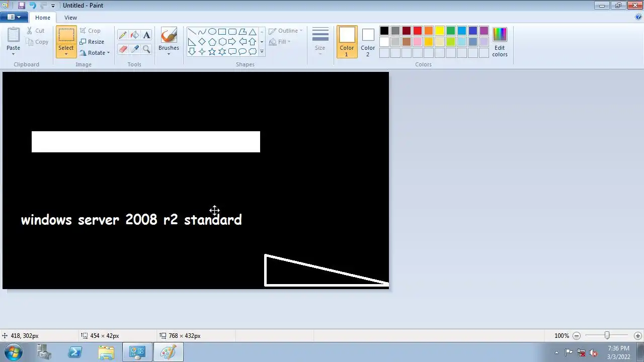Open Paint Help question mark icon
The height and width of the screenshot is (362, 644).
tap(638, 17)
